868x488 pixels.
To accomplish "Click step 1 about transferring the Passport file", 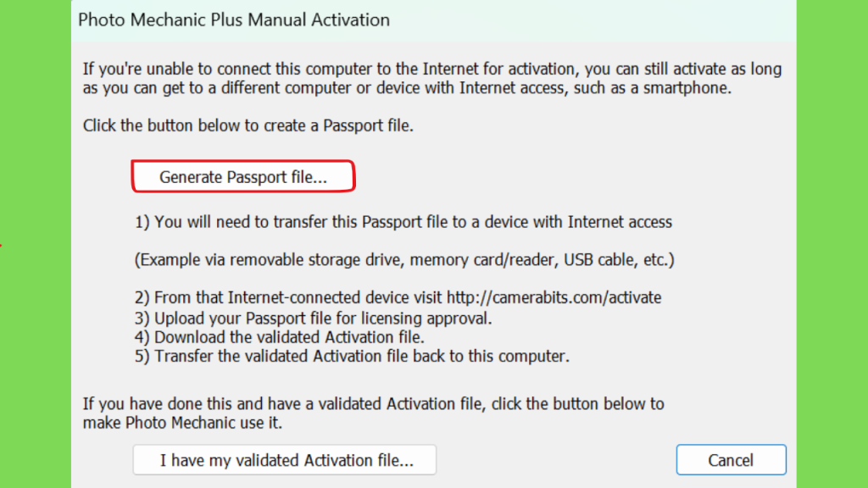I will tap(403, 222).
